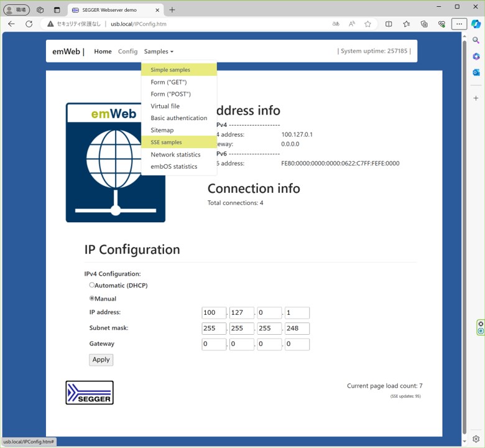This screenshot has height=448, width=485.
Task: Select Automatic (DHCP) radio button
Action: (x=92, y=285)
